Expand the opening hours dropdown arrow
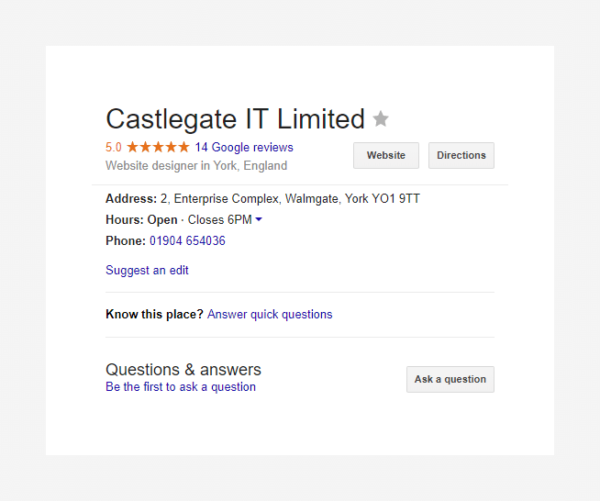600x501 pixels. 259,219
